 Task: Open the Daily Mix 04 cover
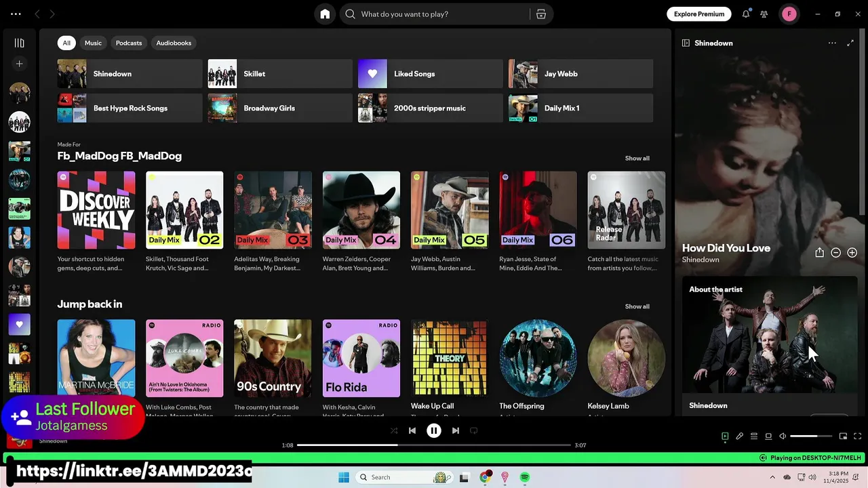click(x=361, y=210)
